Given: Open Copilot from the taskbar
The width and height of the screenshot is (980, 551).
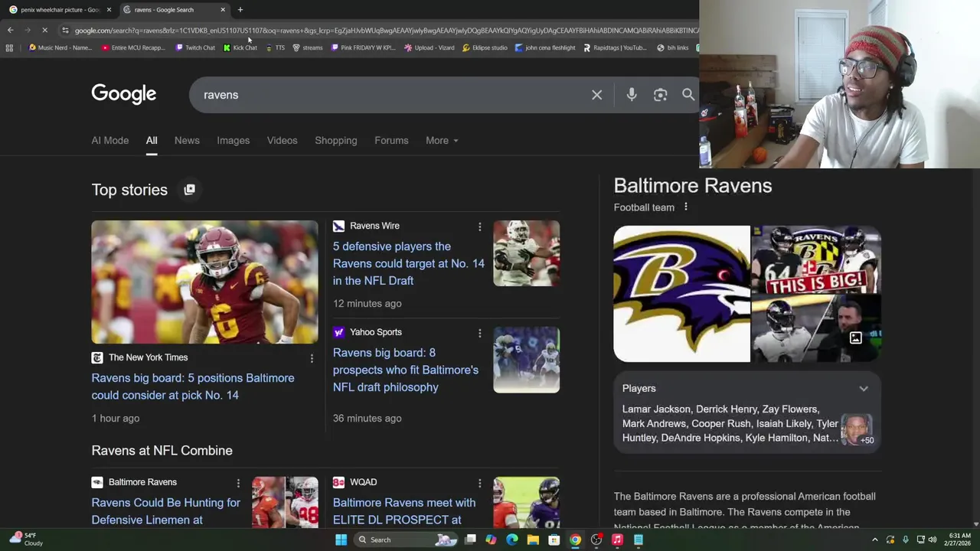Looking at the screenshot, I should (x=491, y=540).
